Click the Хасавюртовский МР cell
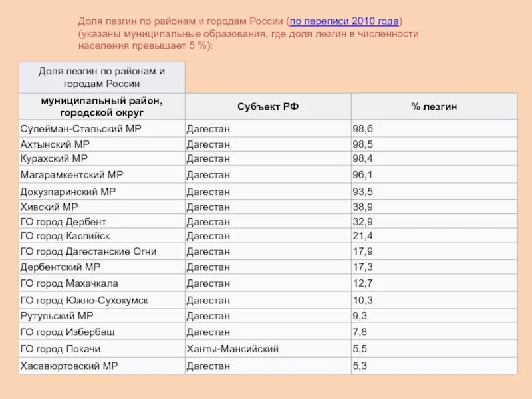This screenshot has height=399, width=532. click(x=102, y=366)
